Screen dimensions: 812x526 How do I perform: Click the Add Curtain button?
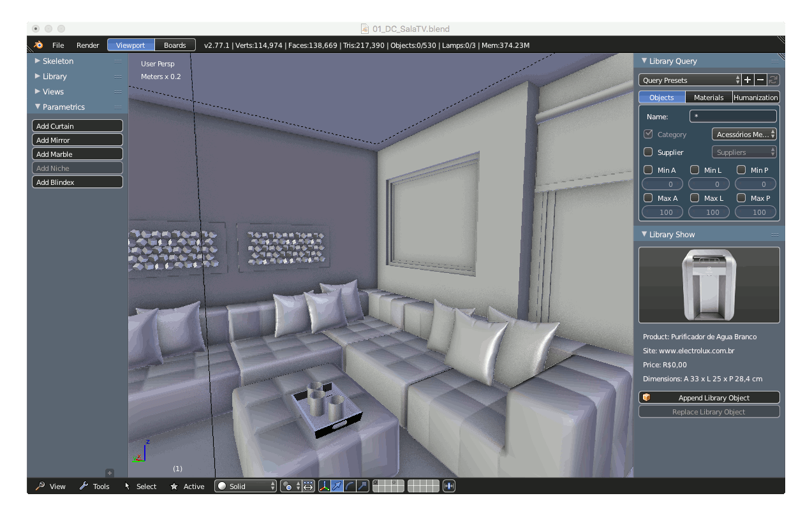(77, 125)
